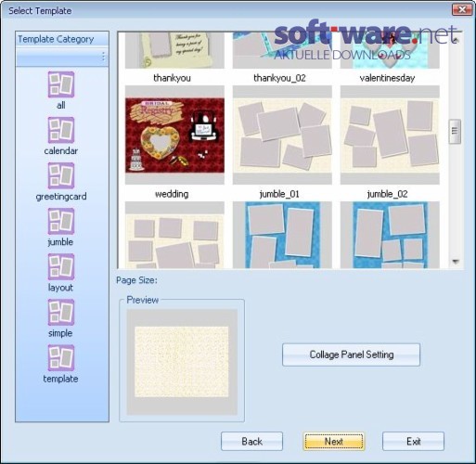Select the wedding template thumbnail
476x464 pixels.
(x=174, y=135)
